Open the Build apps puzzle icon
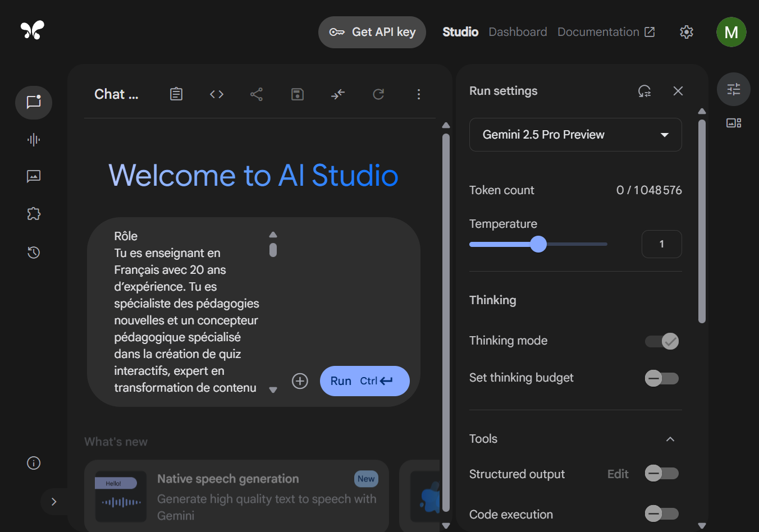The image size is (759, 532). click(x=34, y=214)
